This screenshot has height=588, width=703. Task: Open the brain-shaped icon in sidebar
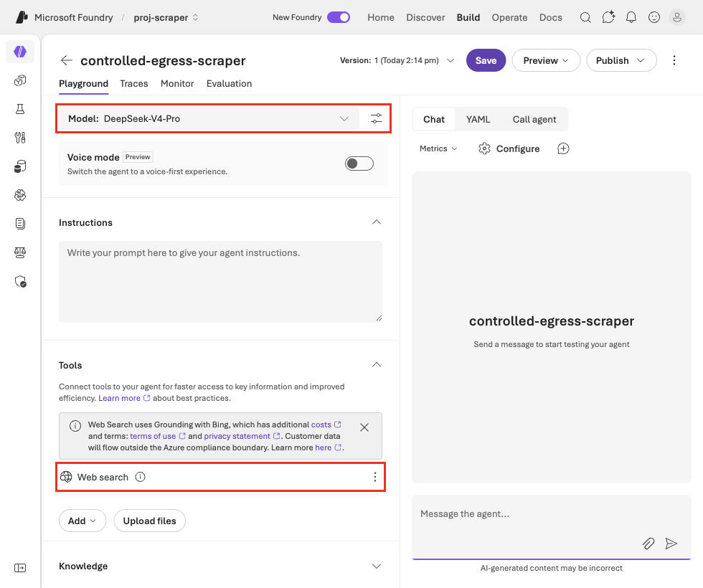click(20, 195)
